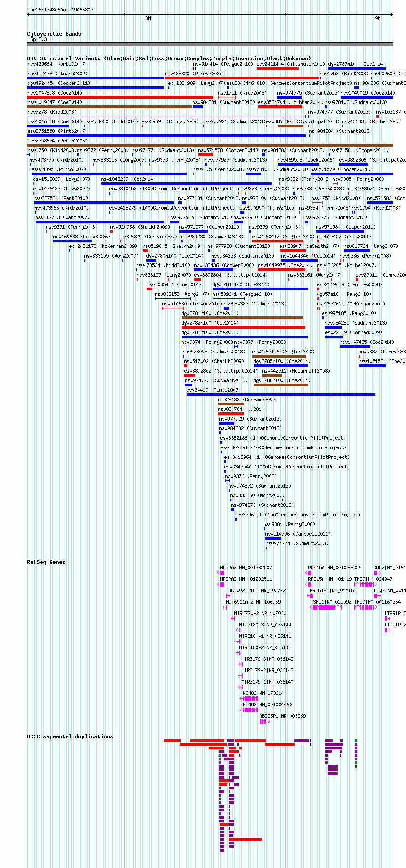
Task: Open gene NPIPA8|NM_001282511
Action: 221,584
